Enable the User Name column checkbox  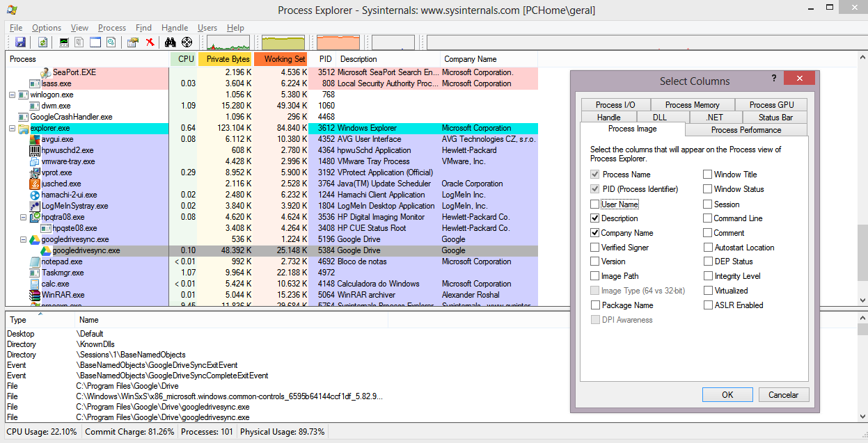596,203
